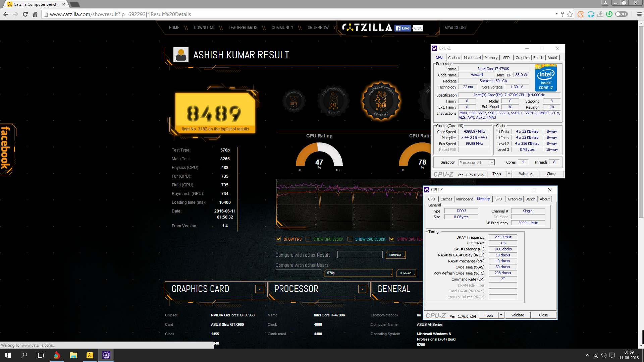
Task: Expand the Processor section
Action: [x=363, y=289]
